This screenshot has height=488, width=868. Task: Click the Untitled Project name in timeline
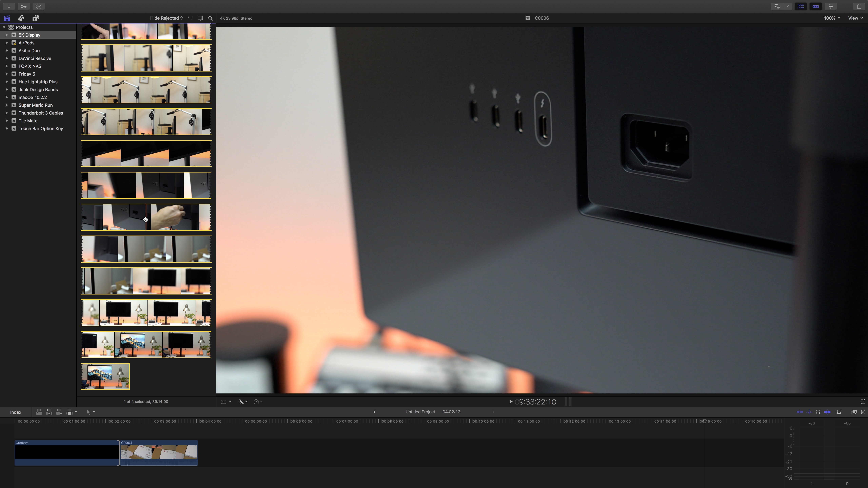(x=420, y=412)
